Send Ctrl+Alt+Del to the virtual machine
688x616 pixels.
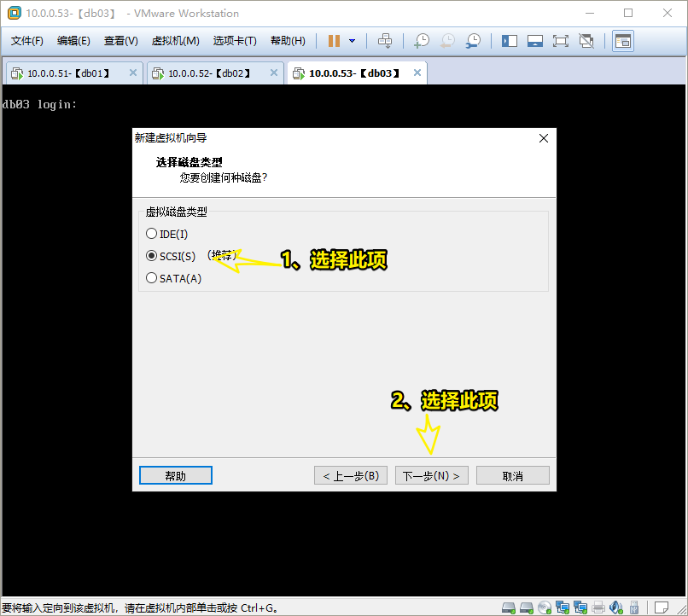click(x=385, y=41)
